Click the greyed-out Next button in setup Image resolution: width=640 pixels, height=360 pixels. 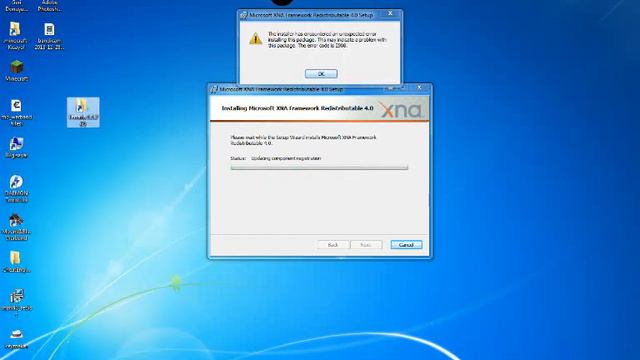point(366,245)
